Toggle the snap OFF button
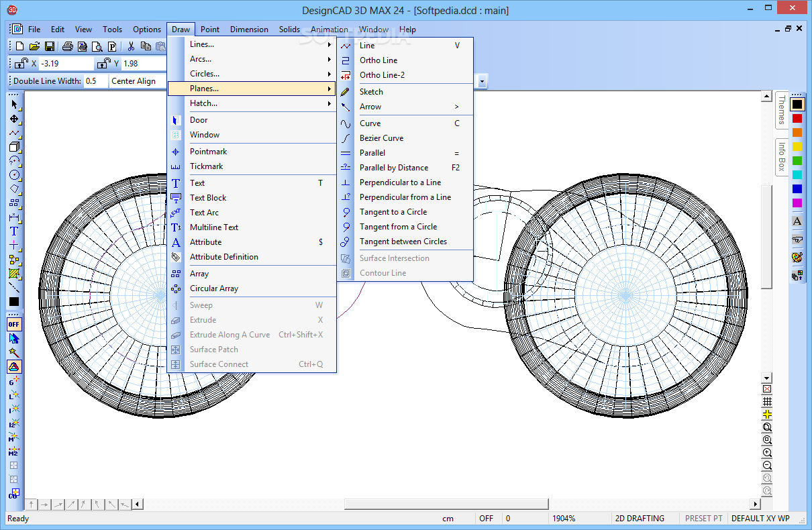Viewport: 812px width, 530px height. 14,324
